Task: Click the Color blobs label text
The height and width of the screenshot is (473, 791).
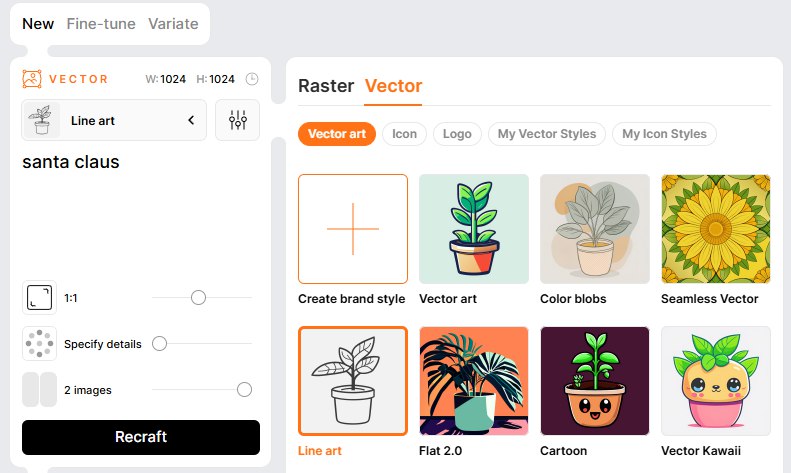Action: click(573, 299)
